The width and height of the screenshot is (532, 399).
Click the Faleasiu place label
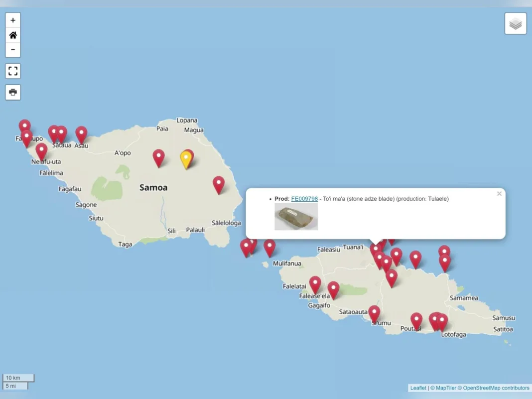pyautogui.click(x=328, y=250)
